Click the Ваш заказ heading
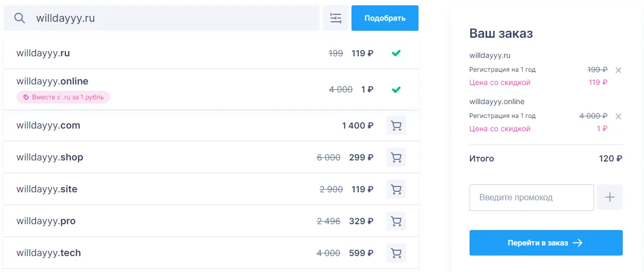The height and width of the screenshot is (272, 644). 501,33
